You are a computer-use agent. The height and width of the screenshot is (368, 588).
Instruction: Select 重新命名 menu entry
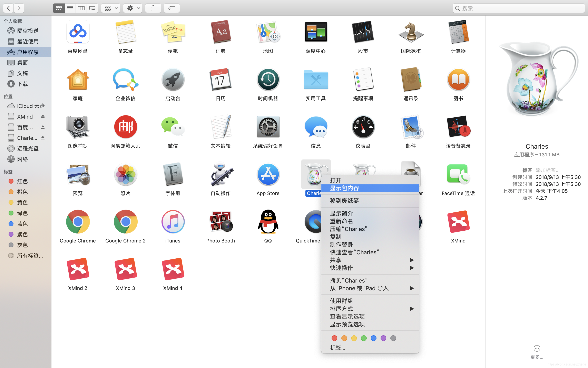370,221
